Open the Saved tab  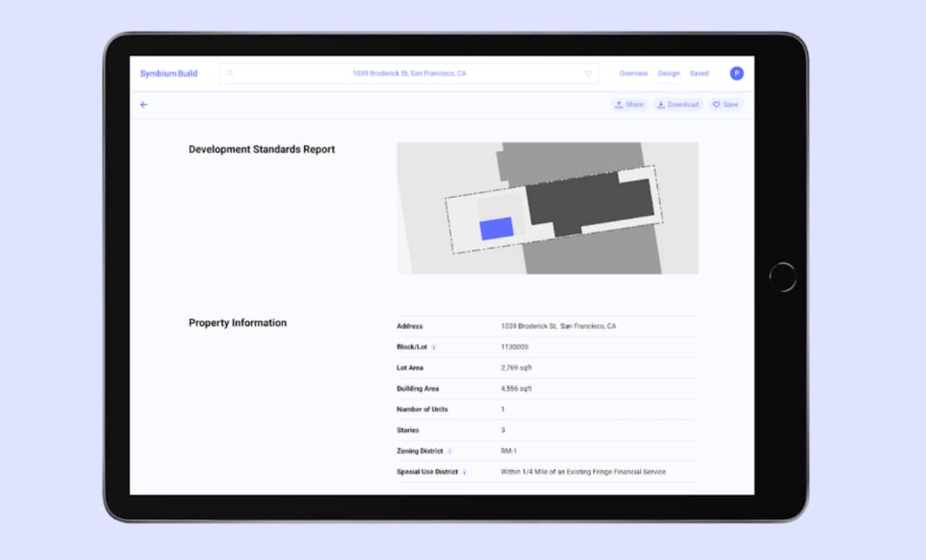[699, 73]
